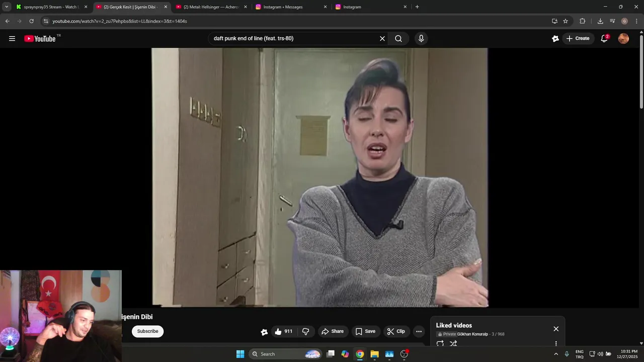Reload the current page
Image resolution: width=644 pixels, height=362 pixels.
[x=31, y=21]
